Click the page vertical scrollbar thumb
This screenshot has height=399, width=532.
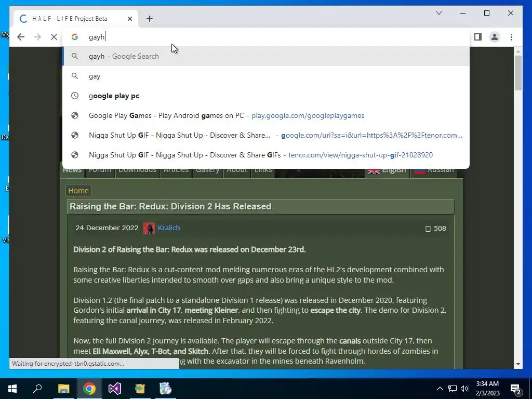point(518,73)
